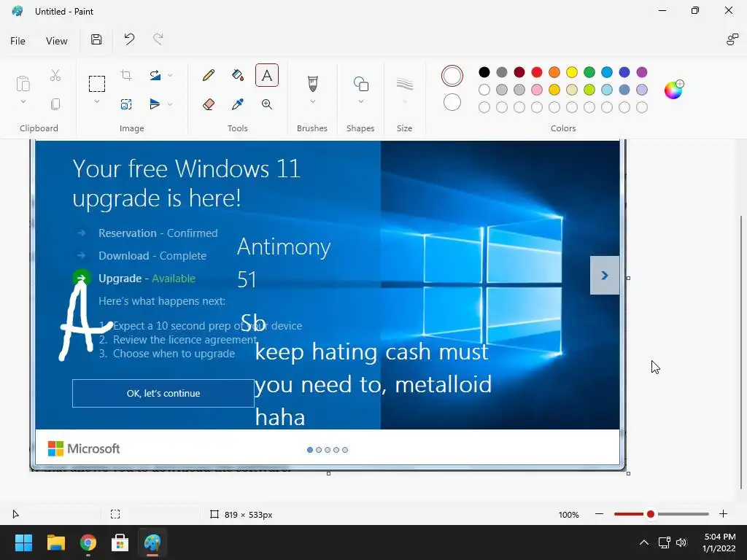Click 'OK, let's continue' in the canvas

point(163,393)
